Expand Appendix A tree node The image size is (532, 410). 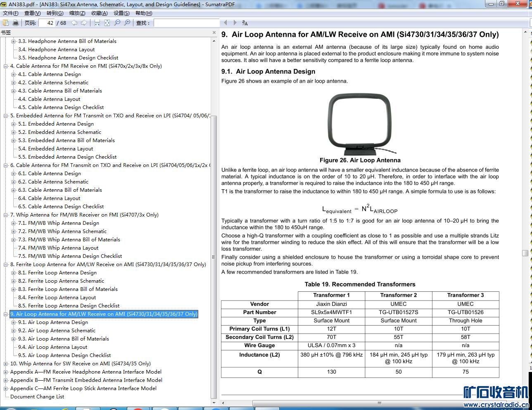(6, 372)
